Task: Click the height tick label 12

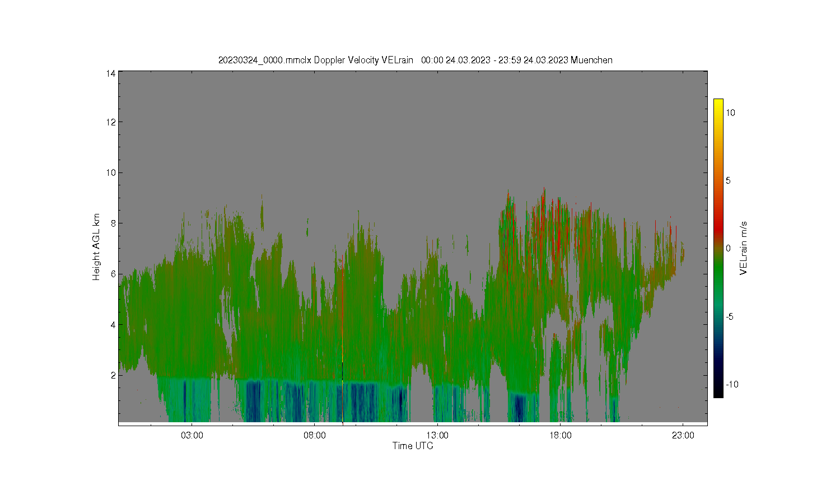Action: [x=111, y=122]
